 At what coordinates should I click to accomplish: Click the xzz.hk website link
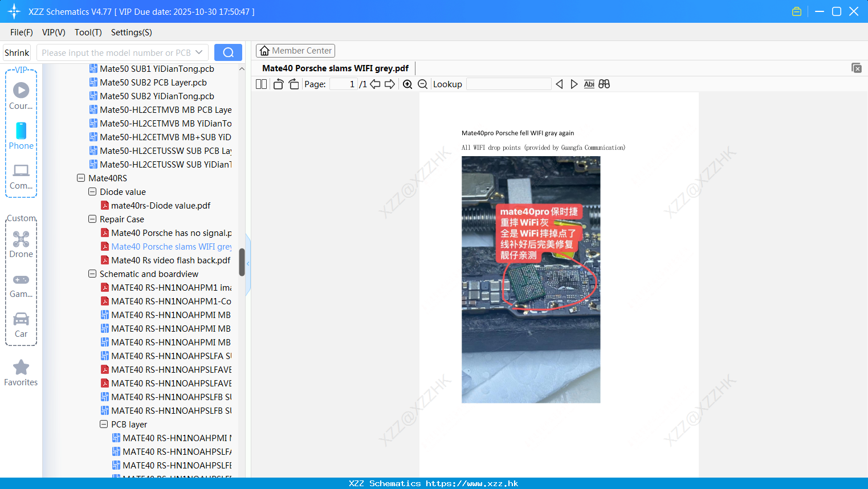coord(472,483)
